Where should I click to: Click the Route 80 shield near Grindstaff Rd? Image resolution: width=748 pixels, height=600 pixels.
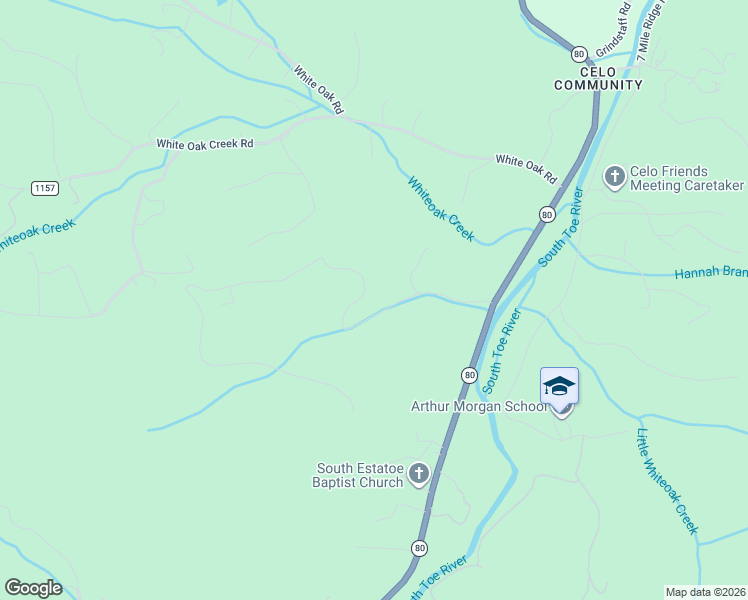pos(579,54)
